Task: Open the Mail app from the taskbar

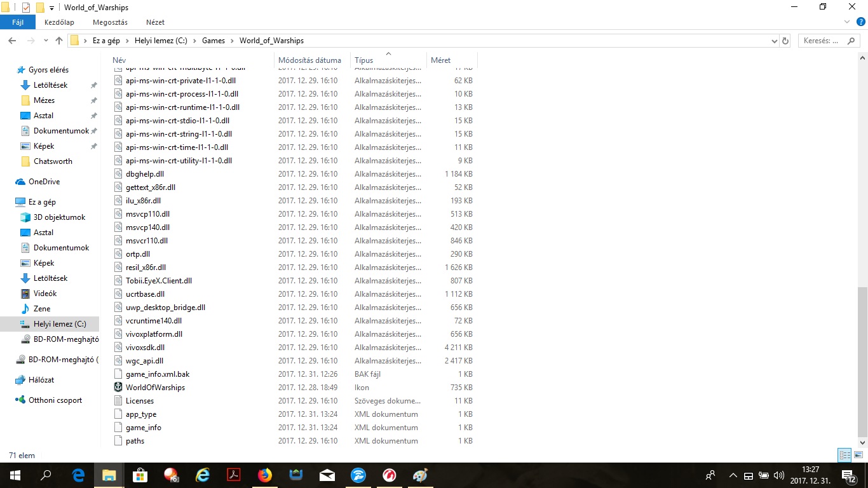Action: [327, 475]
